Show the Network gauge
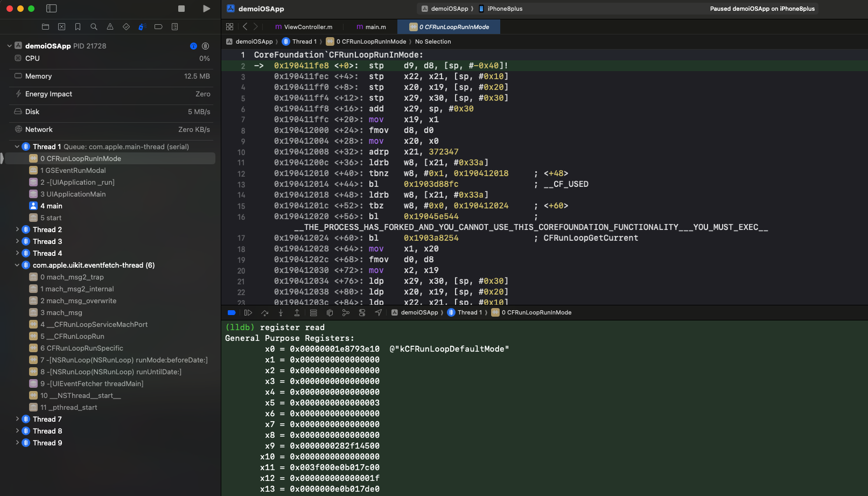This screenshot has width=868, height=496. point(112,129)
